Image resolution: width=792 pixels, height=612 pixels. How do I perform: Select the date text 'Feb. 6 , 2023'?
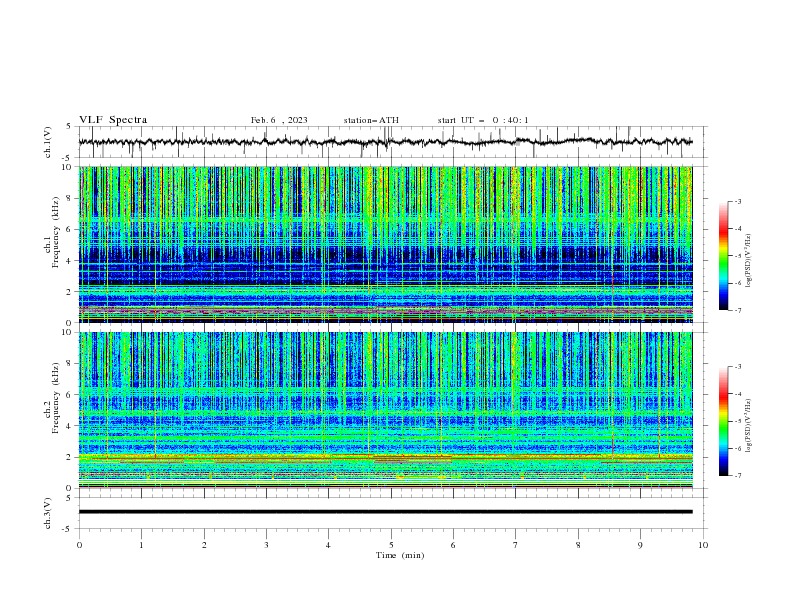pos(279,120)
